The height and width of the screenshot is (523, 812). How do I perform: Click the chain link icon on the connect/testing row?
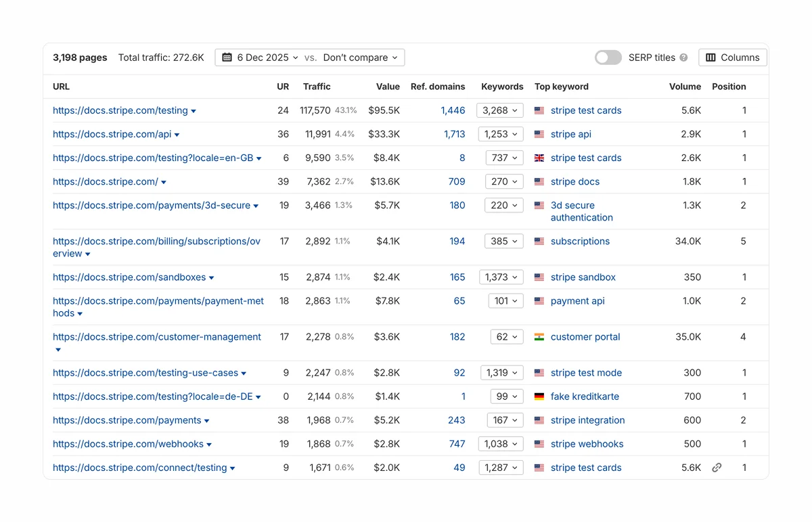point(717,468)
